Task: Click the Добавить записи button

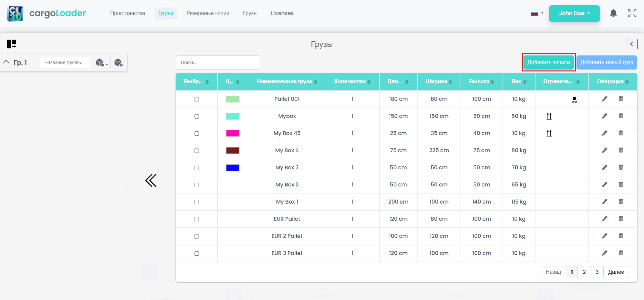Action: (548, 62)
